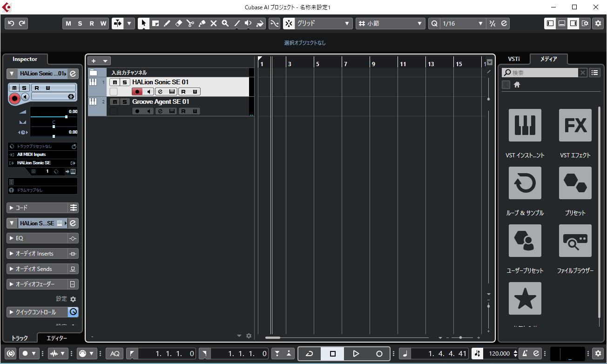607x364 pixels.
Task: Click transport Play button
Action: tap(356, 354)
